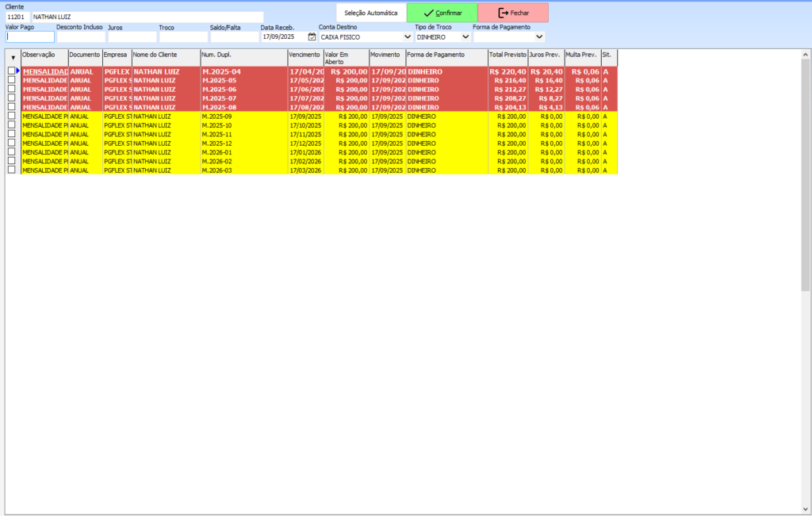This screenshot has height=516, width=812.
Task: Focus the Valor Pago input field
Action: (x=30, y=36)
